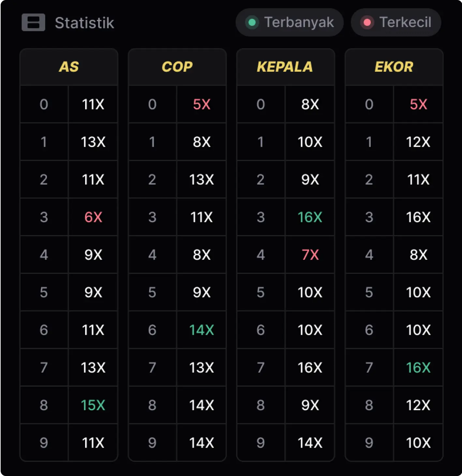Click the green Terbanyak indicator dot
Viewport: 462px width, 476px height.
pyautogui.click(x=251, y=22)
